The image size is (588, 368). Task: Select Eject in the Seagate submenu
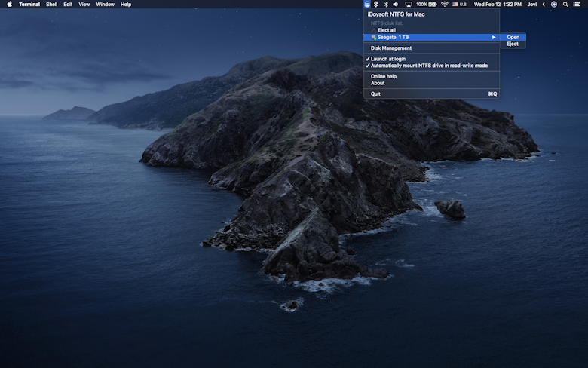(513, 44)
